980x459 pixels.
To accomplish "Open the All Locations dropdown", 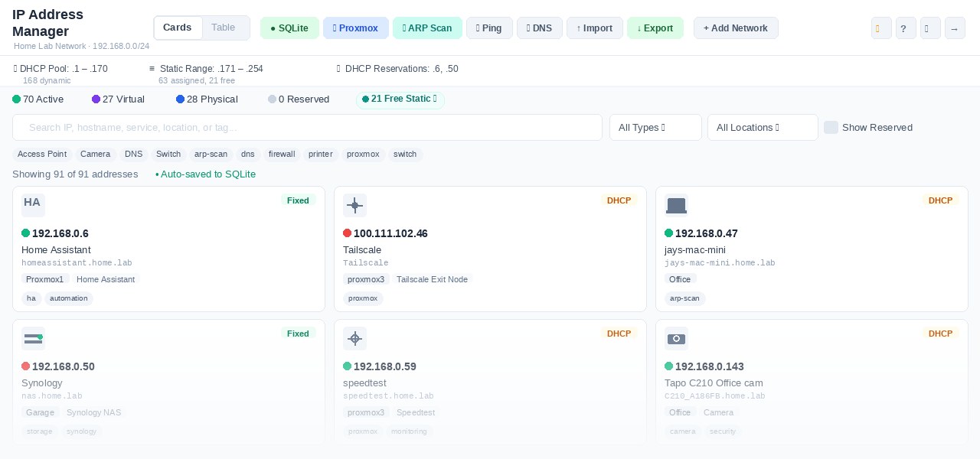I will (x=763, y=128).
